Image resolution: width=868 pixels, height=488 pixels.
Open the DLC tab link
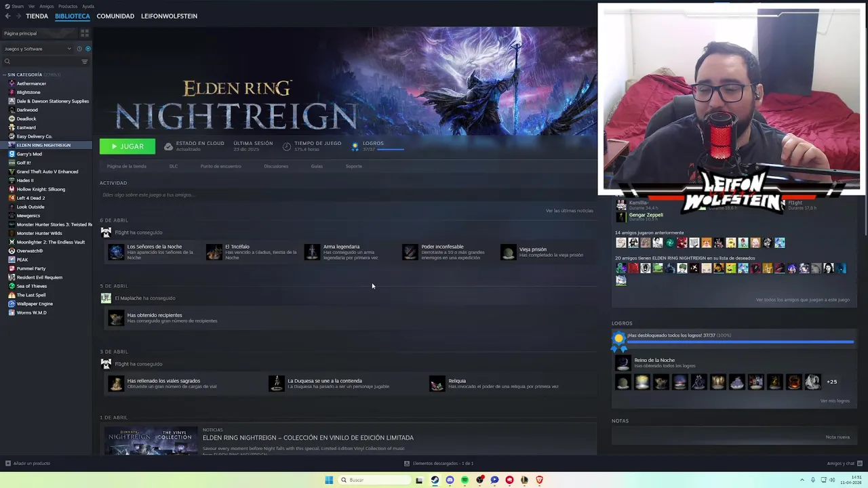(174, 166)
